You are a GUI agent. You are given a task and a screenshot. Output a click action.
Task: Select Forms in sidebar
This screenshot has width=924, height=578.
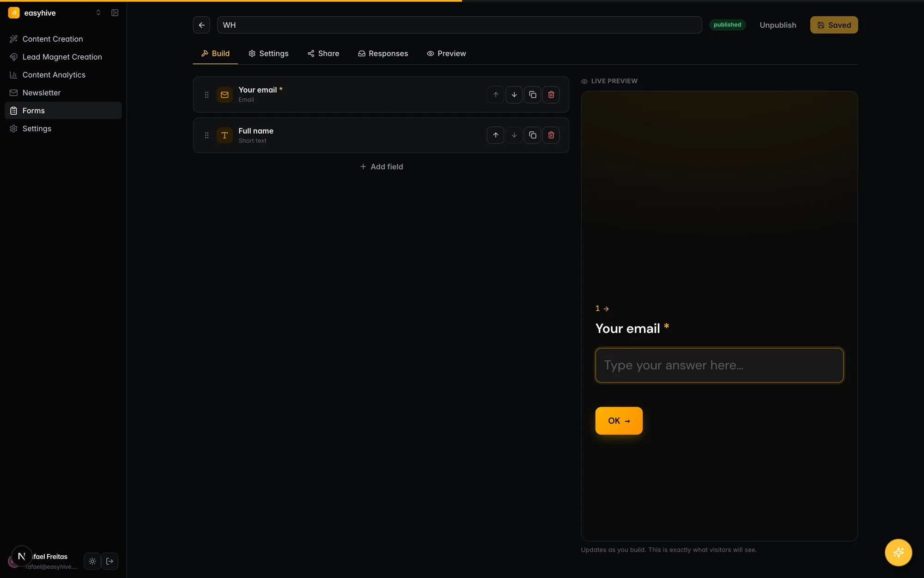(x=63, y=111)
